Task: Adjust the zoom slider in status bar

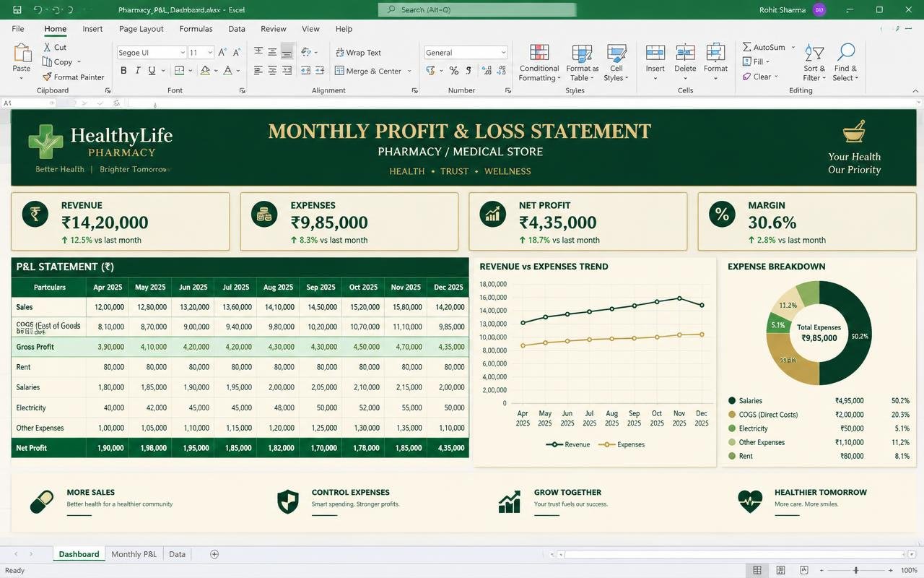Action: 856,570
